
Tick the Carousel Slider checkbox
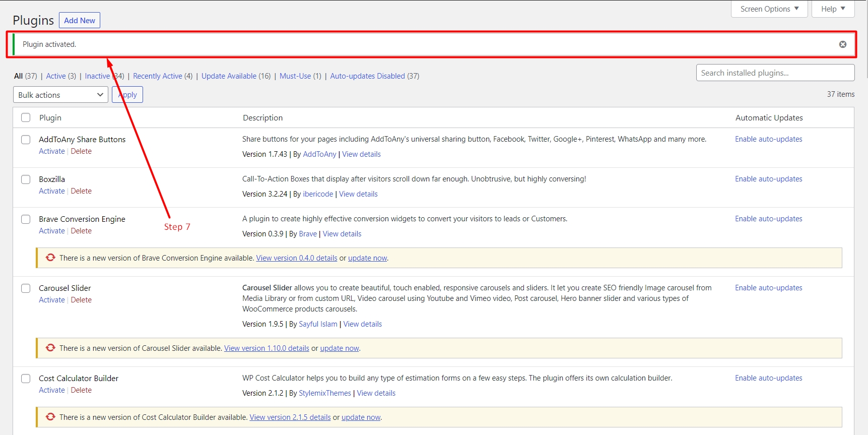click(26, 288)
